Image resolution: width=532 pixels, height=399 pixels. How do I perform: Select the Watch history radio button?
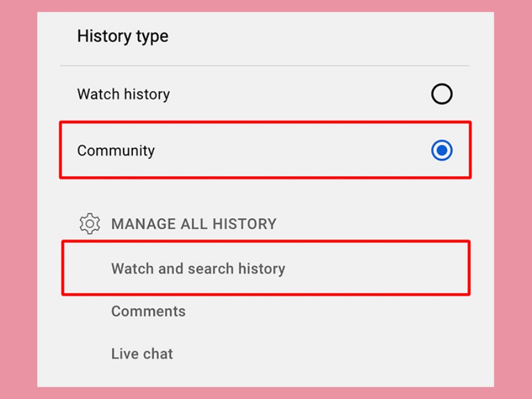[x=442, y=94]
